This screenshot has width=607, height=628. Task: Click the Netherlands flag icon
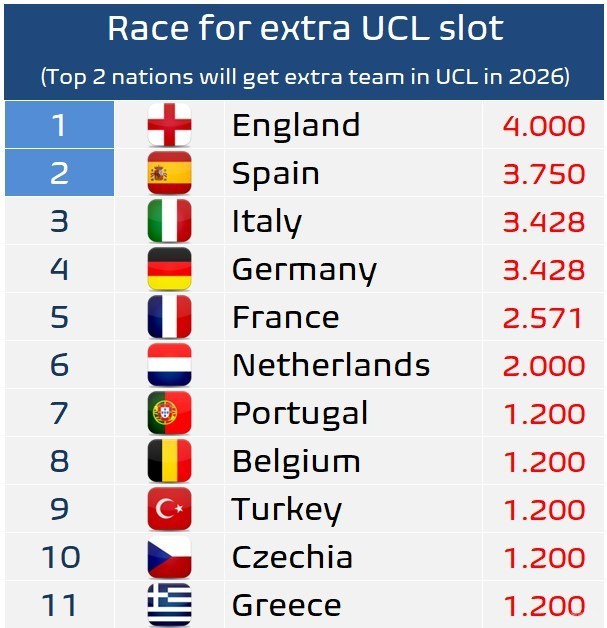click(x=169, y=366)
